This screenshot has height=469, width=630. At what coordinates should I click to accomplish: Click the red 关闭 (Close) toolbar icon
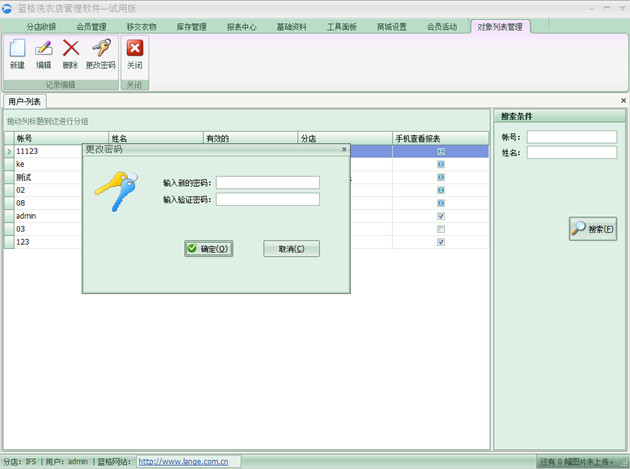(135, 48)
